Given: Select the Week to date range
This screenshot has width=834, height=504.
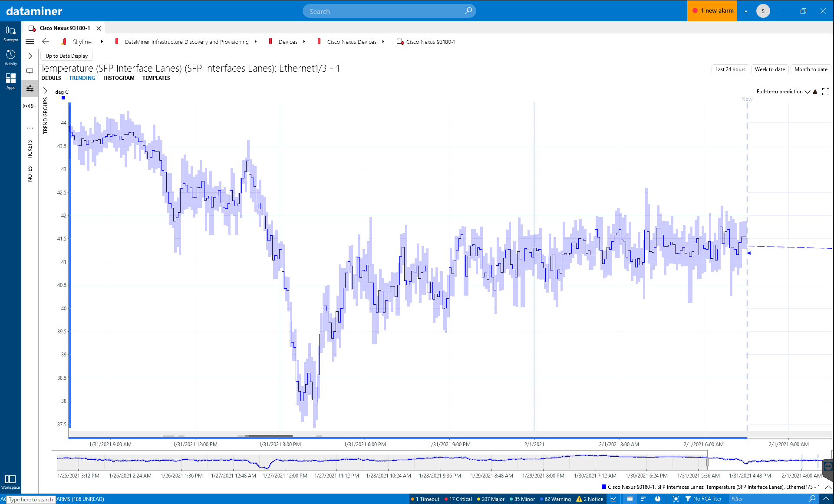Looking at the screenshot, I should [770, 69].
